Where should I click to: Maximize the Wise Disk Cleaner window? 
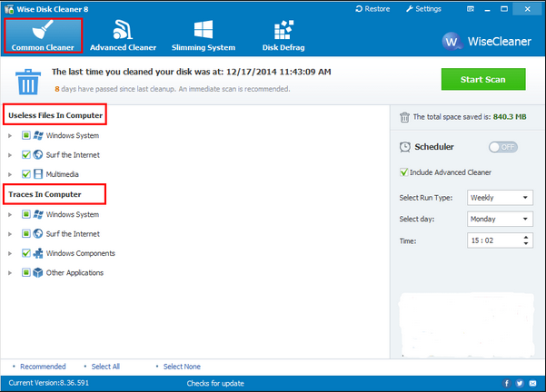[504, 9]
